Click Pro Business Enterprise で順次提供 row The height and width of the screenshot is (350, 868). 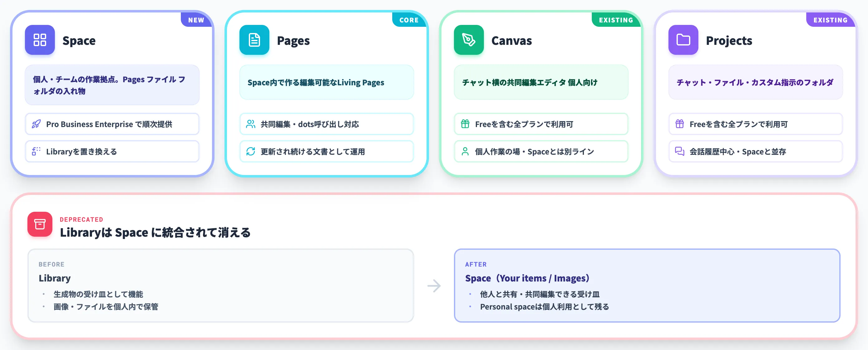(x=112, y=124)
